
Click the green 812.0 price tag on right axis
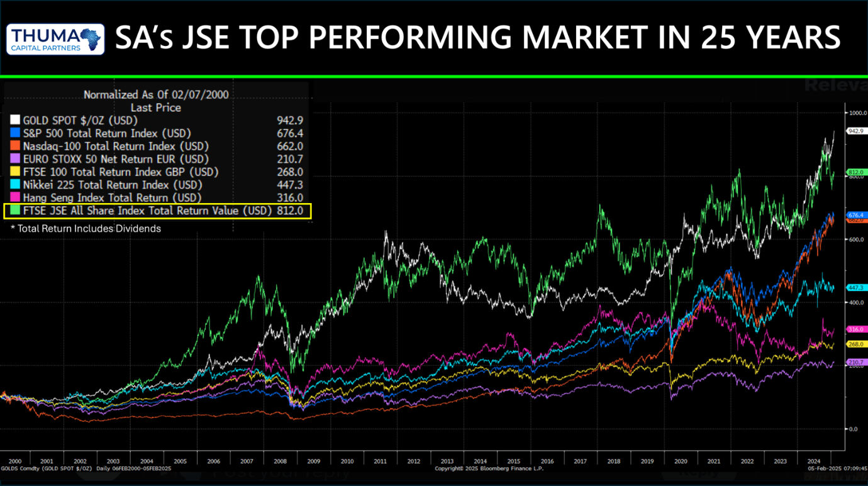(x=856, y=172)
